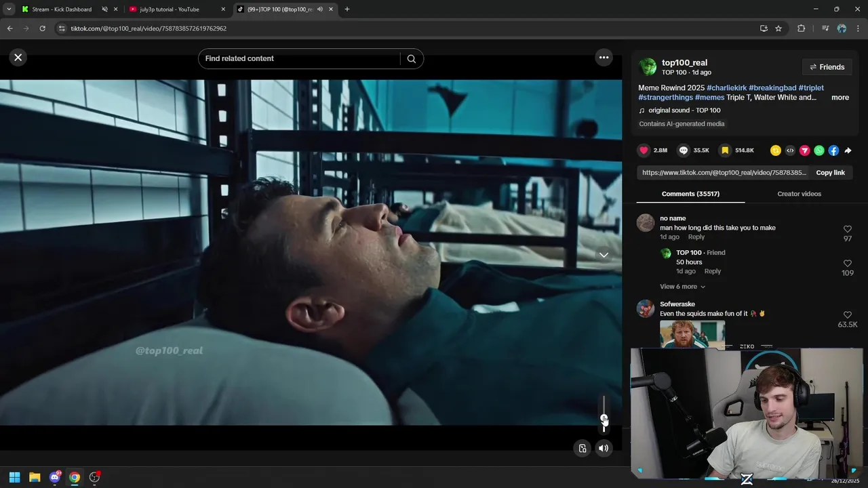Screen dimensions: 868x488
Task: Save video with yellow bookmark icon
Action: point(725,150)
